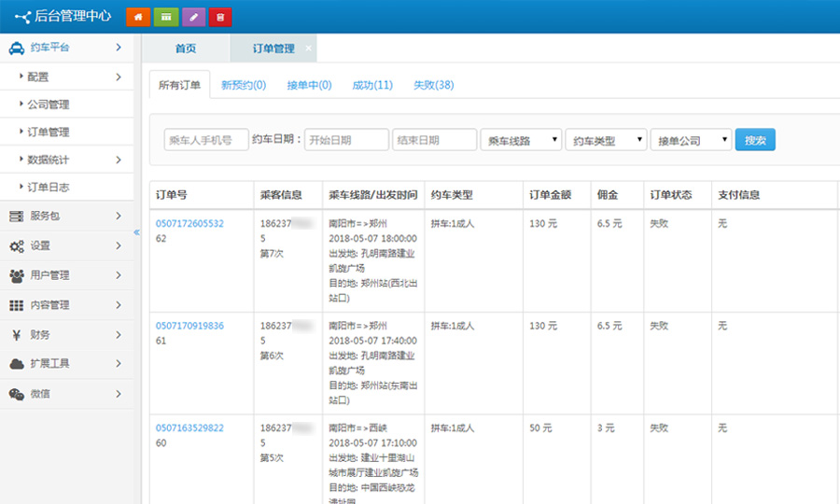The height and width of the screenshot is (504, 840).
Task: Open the 约车类型 dropdown
Action: (x=607, y=140)
